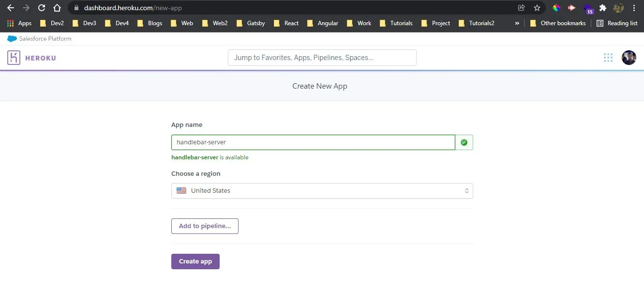This screenshot has height=308, width=644.
Task: Show more bookmarks with the chevron
Action: pos(517,23)
